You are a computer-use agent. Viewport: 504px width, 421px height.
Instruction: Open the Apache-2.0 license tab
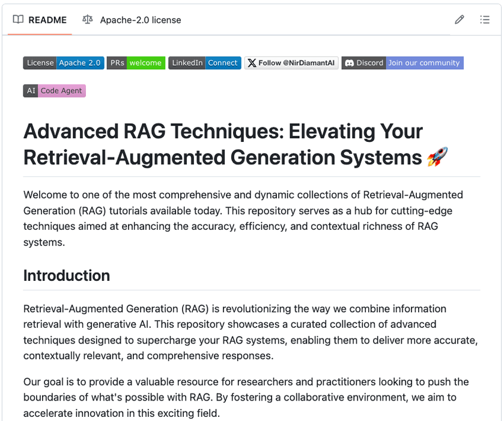[x=140, y=20]
